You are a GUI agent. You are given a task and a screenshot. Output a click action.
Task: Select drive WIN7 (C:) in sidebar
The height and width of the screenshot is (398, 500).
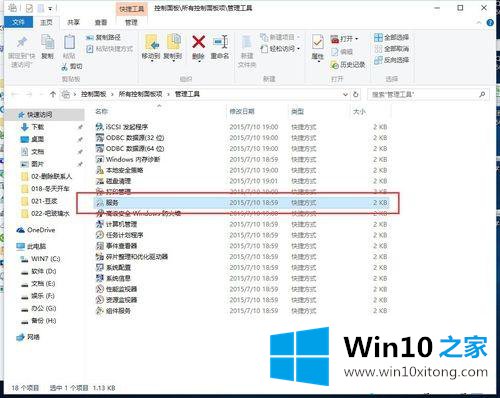click(x=46, y=259)
